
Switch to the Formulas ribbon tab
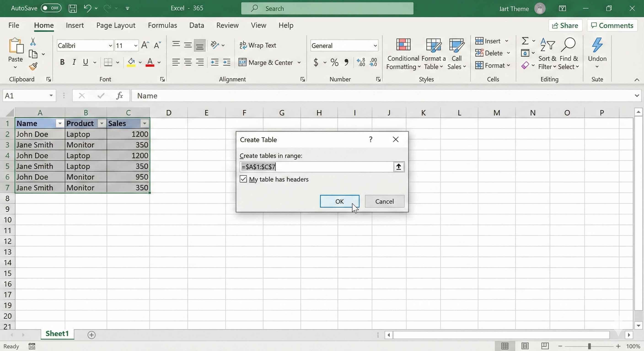click(162, 25)
